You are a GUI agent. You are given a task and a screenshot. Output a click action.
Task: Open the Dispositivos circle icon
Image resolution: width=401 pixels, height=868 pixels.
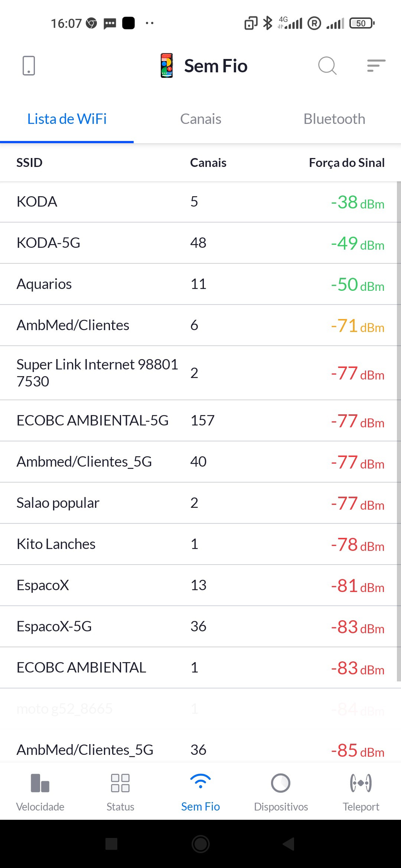(281, 783)
